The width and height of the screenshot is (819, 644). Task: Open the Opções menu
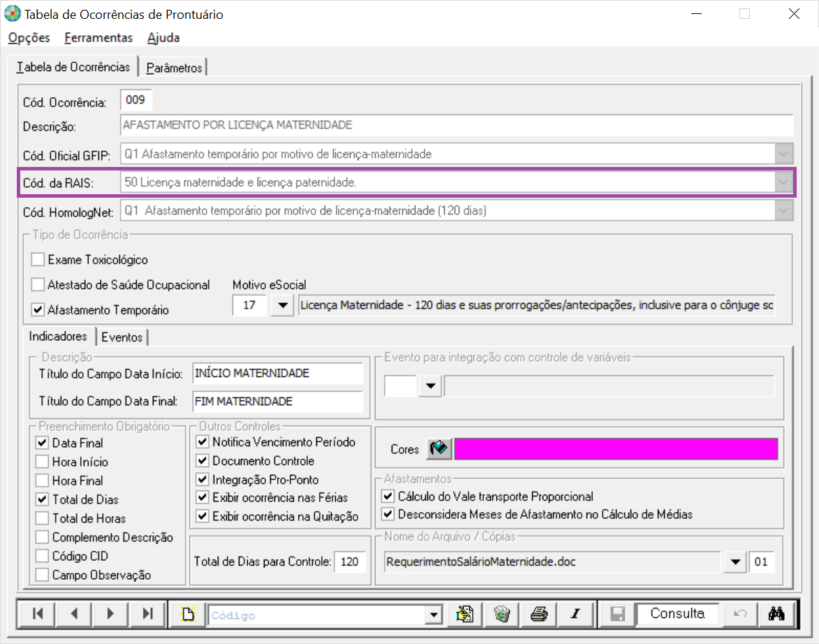(29, 38)
